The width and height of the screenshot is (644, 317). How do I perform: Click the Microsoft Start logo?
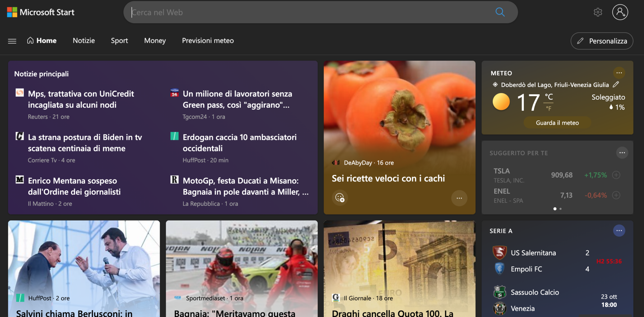pos(41,12)
